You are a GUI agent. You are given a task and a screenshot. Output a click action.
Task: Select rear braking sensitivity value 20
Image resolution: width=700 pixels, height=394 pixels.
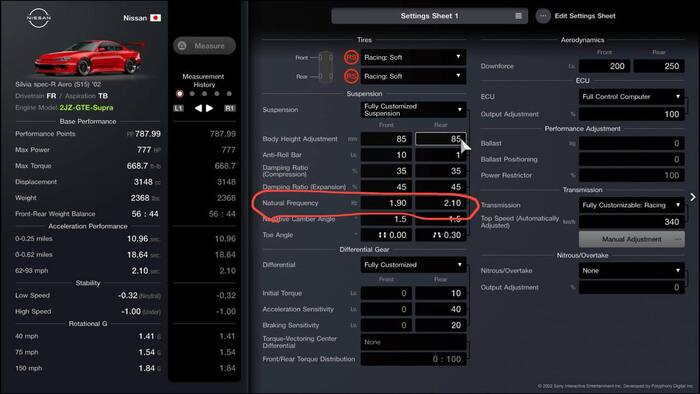click(x=441, y=325)
